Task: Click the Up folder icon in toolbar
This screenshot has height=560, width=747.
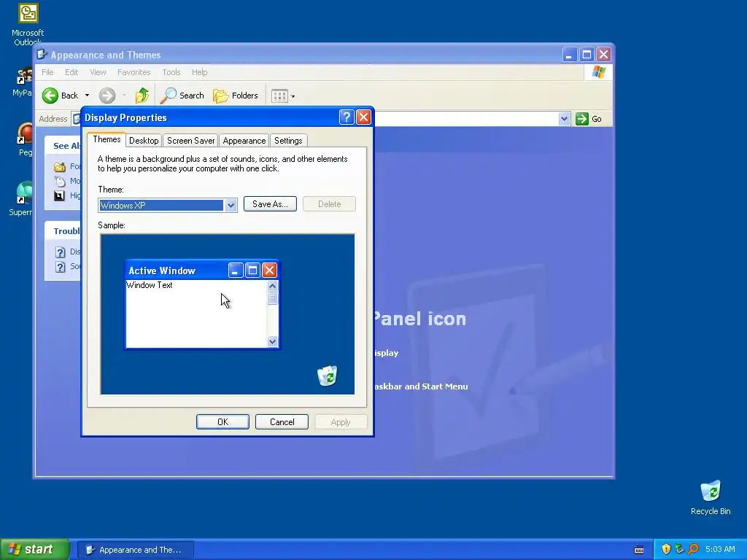Action: click(x=142, y=96)
